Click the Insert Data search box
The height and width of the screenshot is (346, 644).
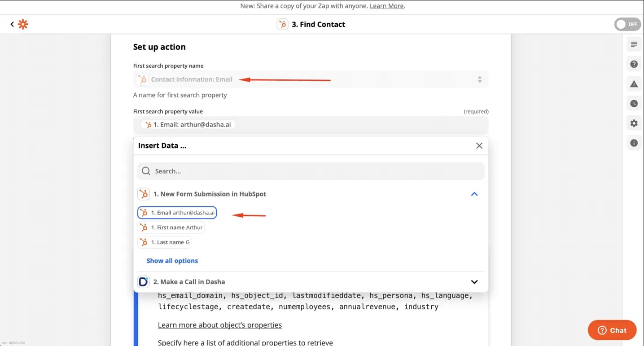pyautogui.click(x=311, y=171)
